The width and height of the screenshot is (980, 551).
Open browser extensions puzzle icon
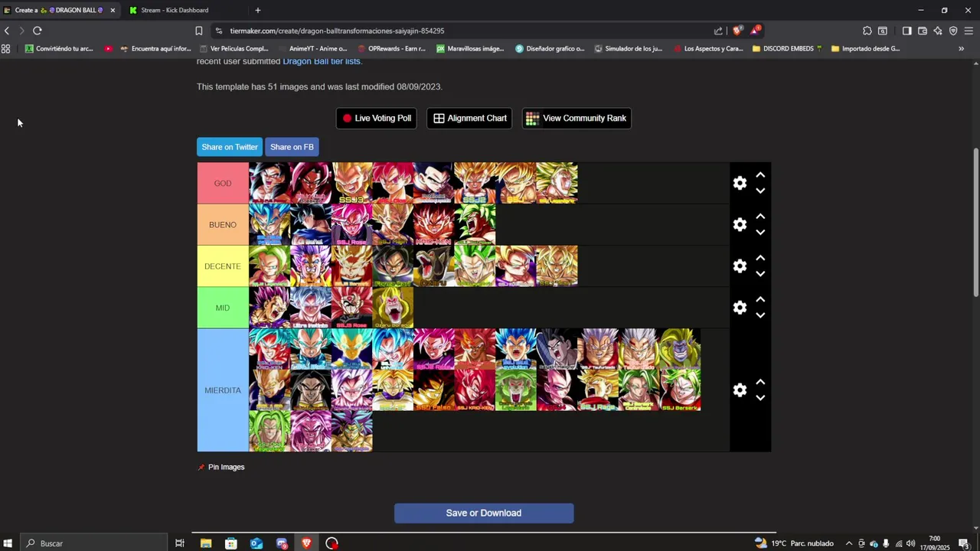[x=867, y=31]
